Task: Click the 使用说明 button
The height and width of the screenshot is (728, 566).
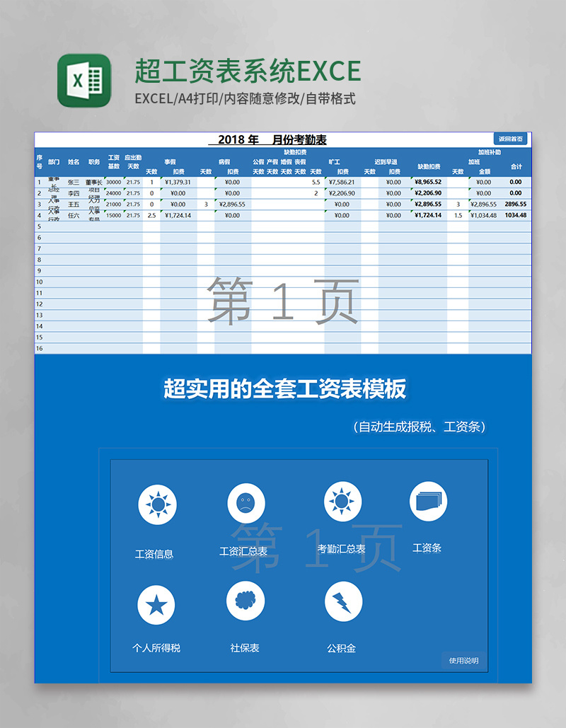Action: 463,660
